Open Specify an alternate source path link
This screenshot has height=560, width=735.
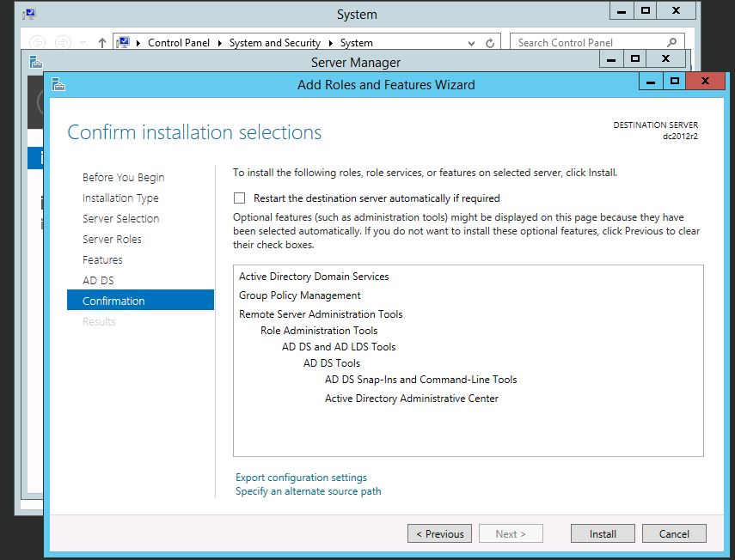(308, 491)
